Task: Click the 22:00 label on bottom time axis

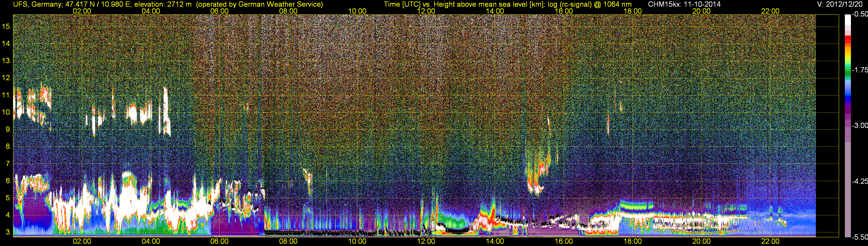Action: click(x=770, y=241)
